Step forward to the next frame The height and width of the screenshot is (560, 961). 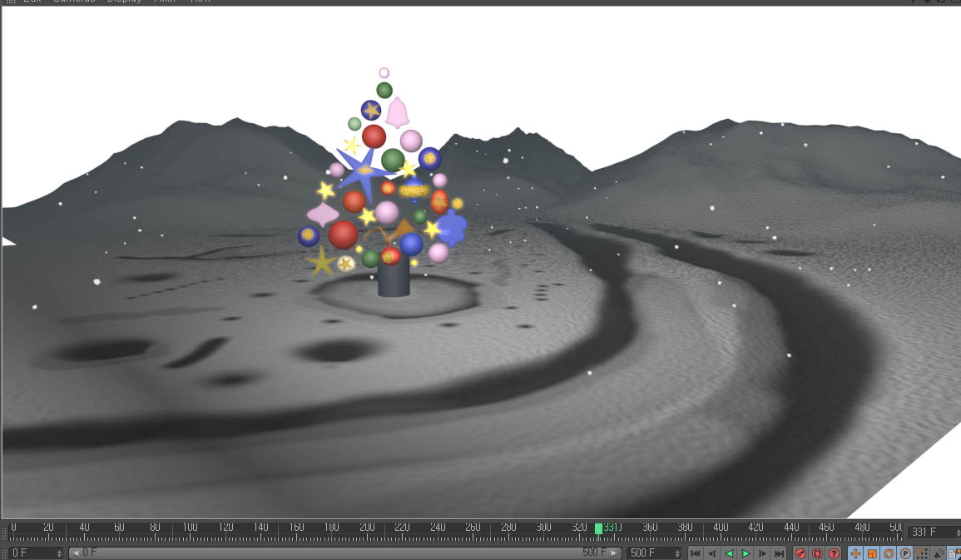762,553
